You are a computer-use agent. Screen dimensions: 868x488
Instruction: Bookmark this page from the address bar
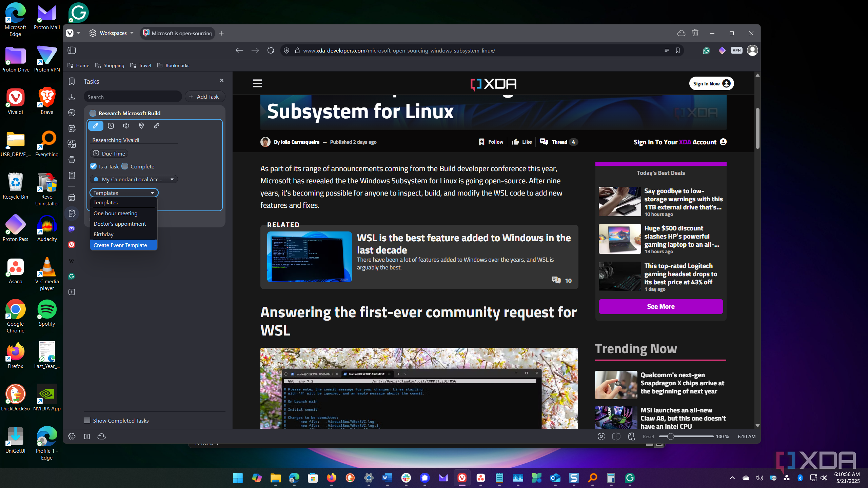pos(678,50)
